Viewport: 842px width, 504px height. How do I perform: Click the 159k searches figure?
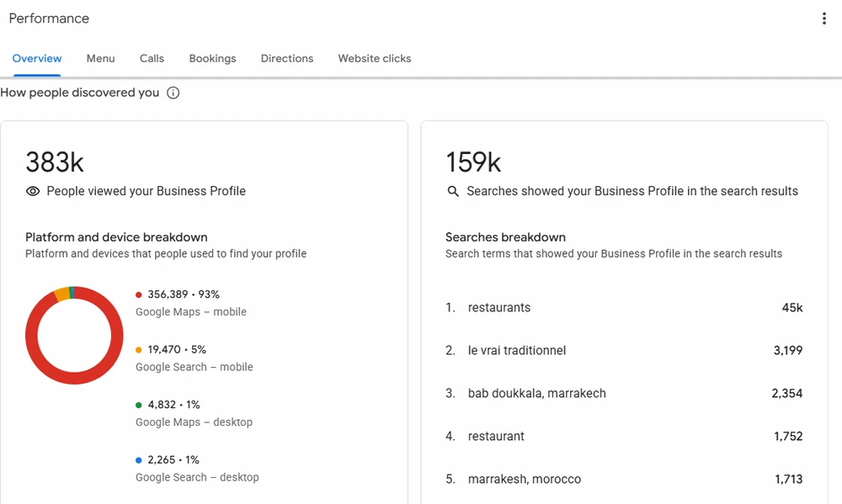(473, 162)
